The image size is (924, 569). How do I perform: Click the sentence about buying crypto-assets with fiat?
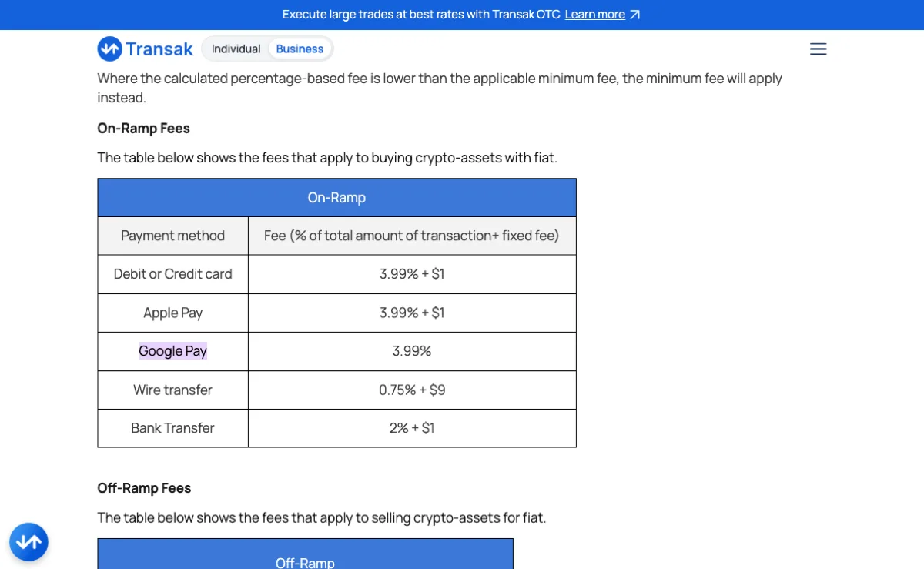coord(327,157)
